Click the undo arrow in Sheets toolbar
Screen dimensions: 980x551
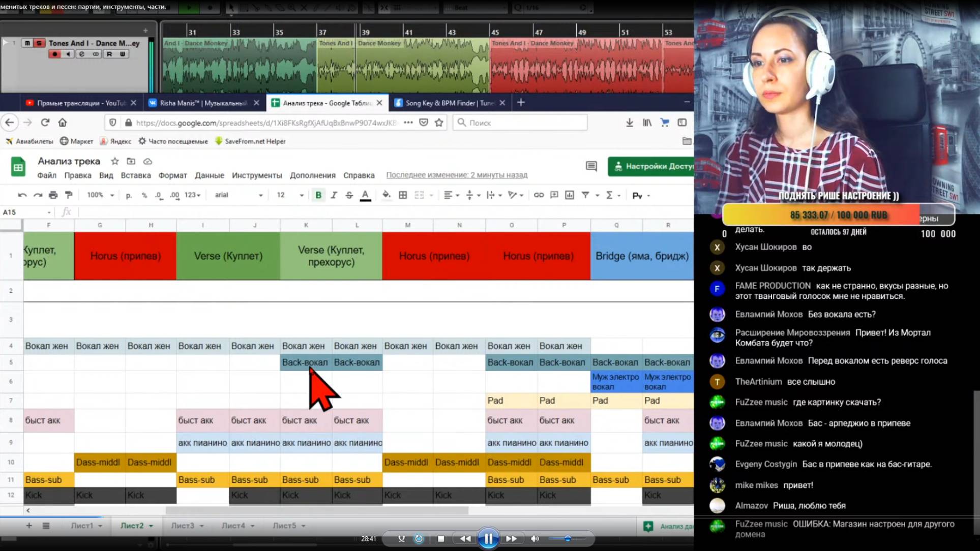[22, 195]
